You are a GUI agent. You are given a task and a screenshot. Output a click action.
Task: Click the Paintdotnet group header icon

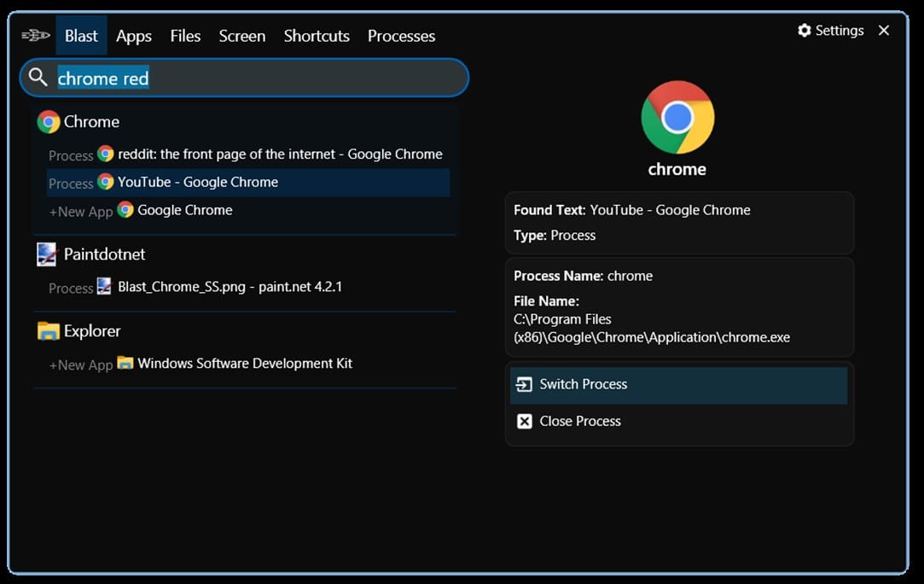coord(47,254)
